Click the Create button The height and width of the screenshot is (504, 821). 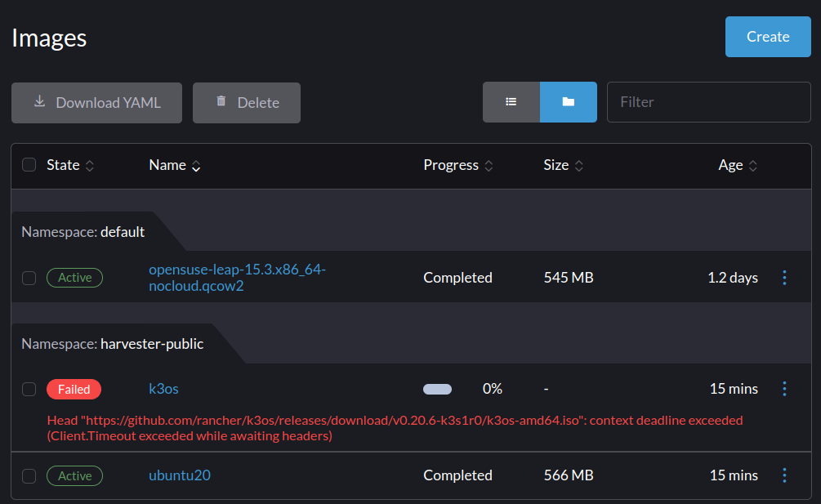coord(767,36)
